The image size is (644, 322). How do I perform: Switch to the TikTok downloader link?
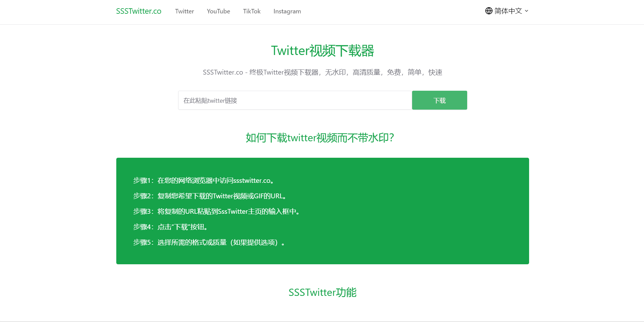[252, 11]
